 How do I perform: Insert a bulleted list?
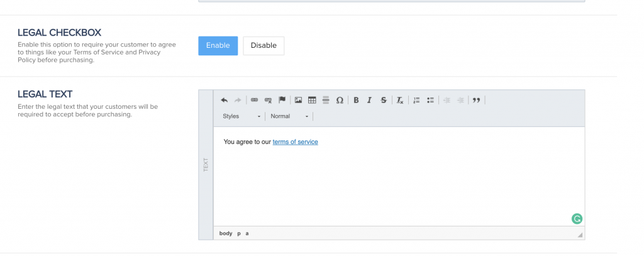tap(430, 100)
